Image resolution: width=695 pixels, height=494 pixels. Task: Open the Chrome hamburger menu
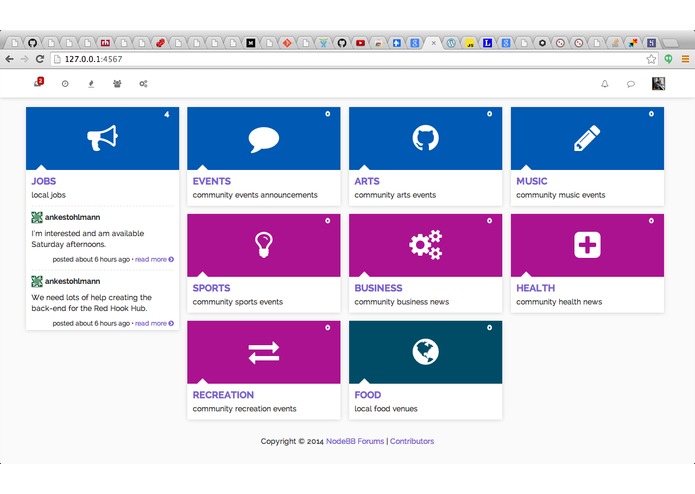point(685,59)
